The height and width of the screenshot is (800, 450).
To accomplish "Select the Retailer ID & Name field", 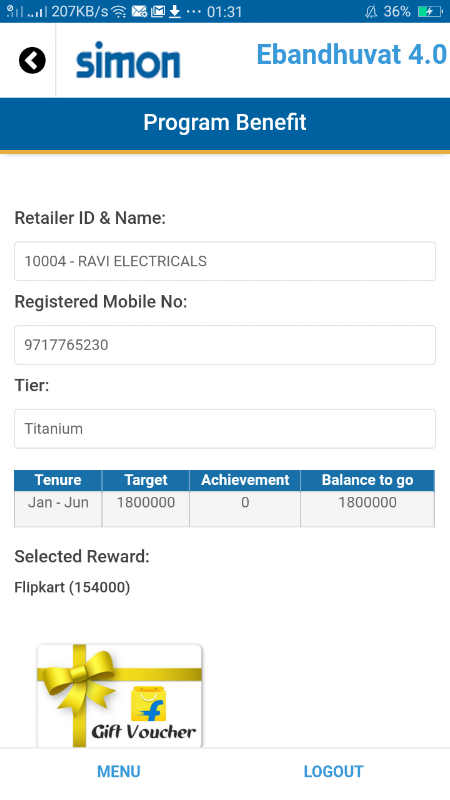I will pyautogui.click(x=225, y=261).
